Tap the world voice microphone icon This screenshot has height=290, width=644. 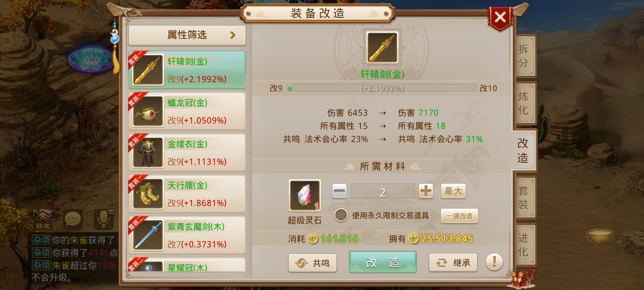click(x=104, y=219)
